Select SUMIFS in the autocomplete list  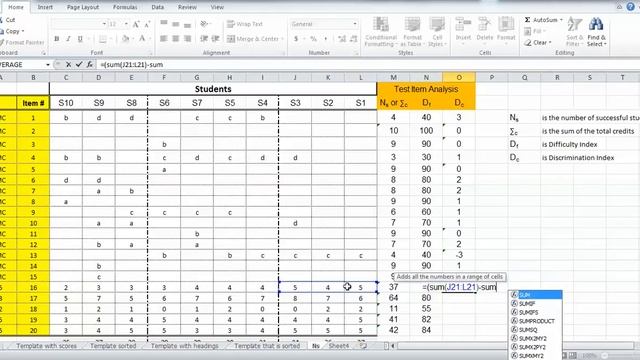click(x=536, y=312)
